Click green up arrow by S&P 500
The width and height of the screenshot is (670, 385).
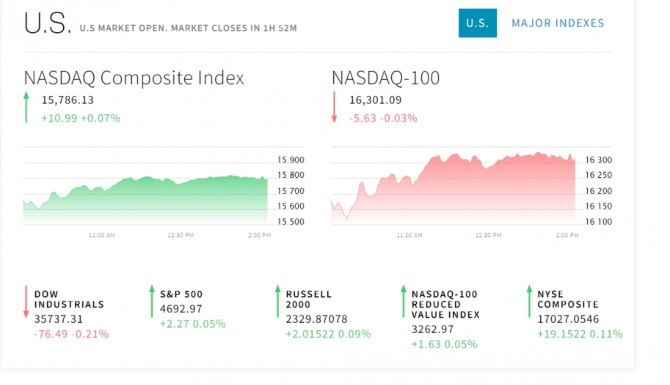pyautogui.click(x=152, y=301)
